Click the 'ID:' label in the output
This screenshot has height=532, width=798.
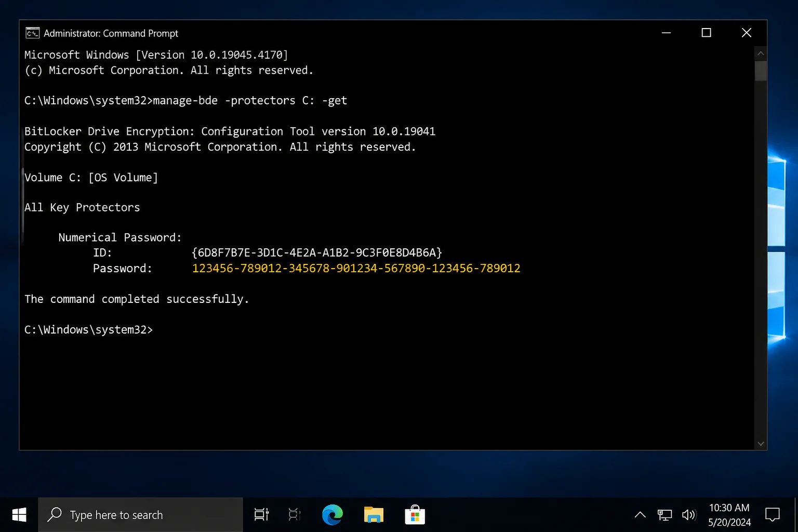click(x=102, y=253)
